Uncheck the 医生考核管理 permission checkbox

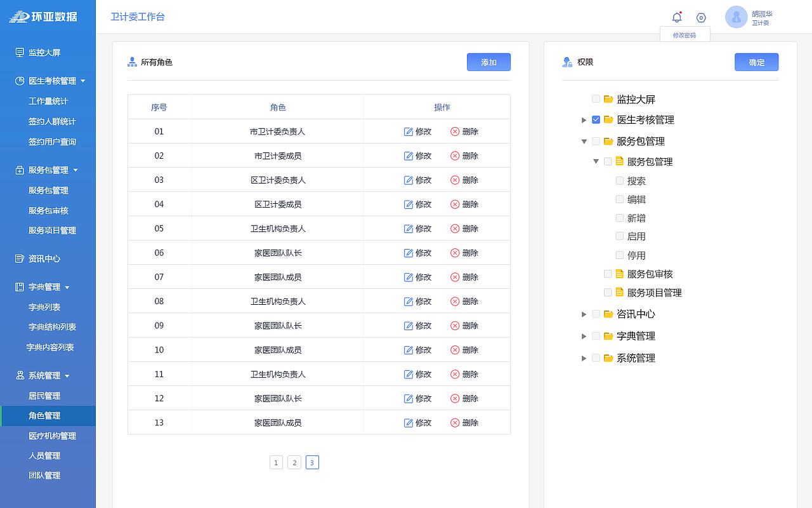click(x=595, y=119)
